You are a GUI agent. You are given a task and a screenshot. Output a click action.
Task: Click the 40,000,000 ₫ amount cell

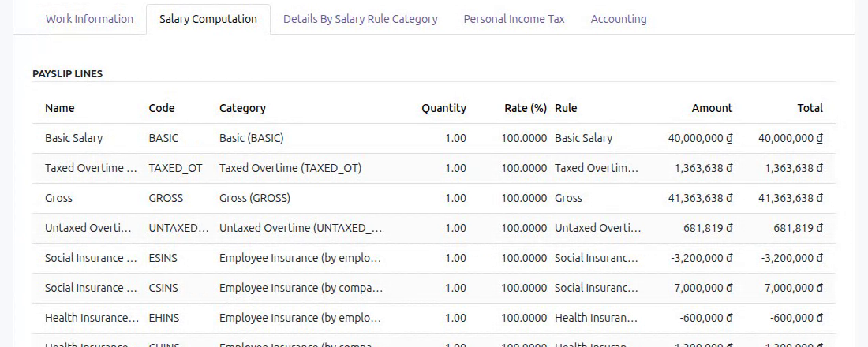(700, 138)
